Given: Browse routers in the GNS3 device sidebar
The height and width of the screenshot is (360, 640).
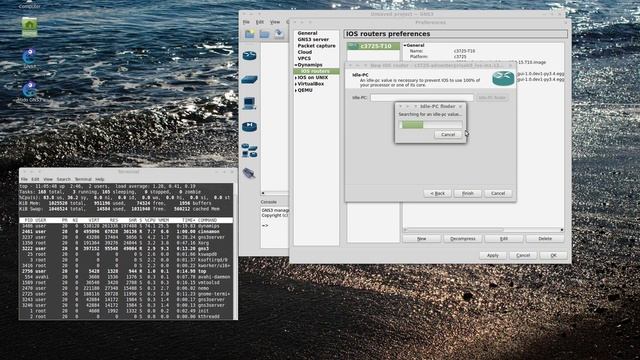Looking at the screenshot, I should pos(249,55).
